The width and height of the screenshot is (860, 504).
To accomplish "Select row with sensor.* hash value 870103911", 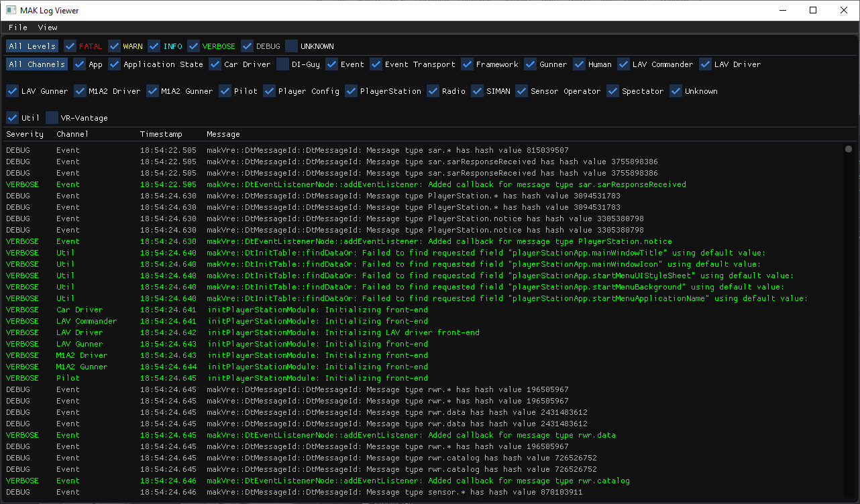I will 423,492.
